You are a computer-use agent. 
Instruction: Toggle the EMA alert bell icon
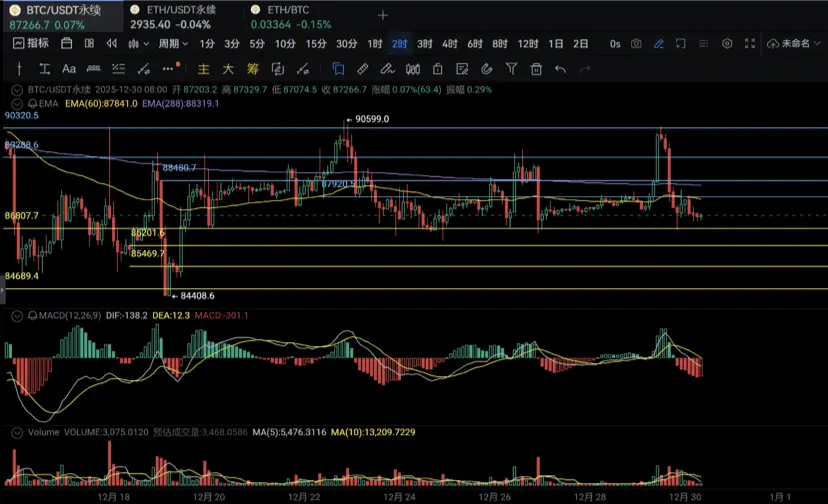point(33,104)
